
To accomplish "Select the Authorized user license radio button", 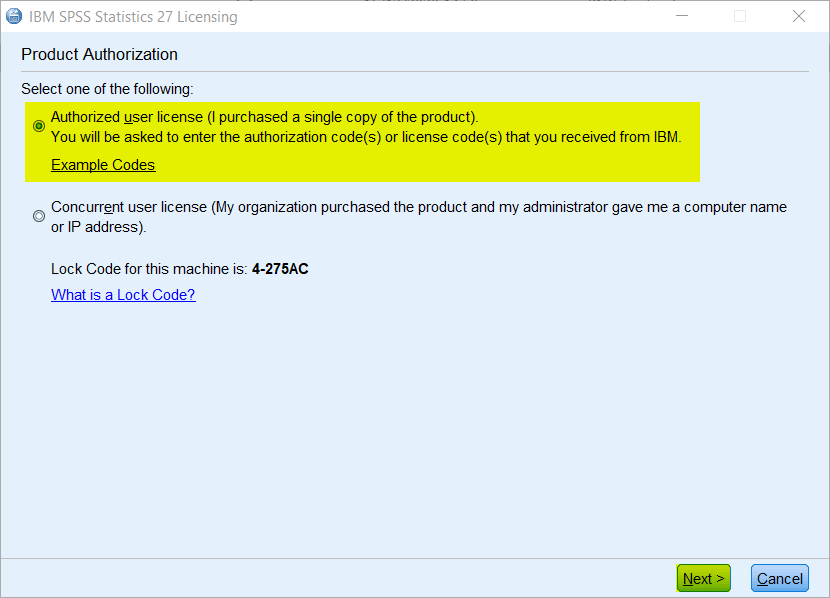I will [x=39, y=126].
